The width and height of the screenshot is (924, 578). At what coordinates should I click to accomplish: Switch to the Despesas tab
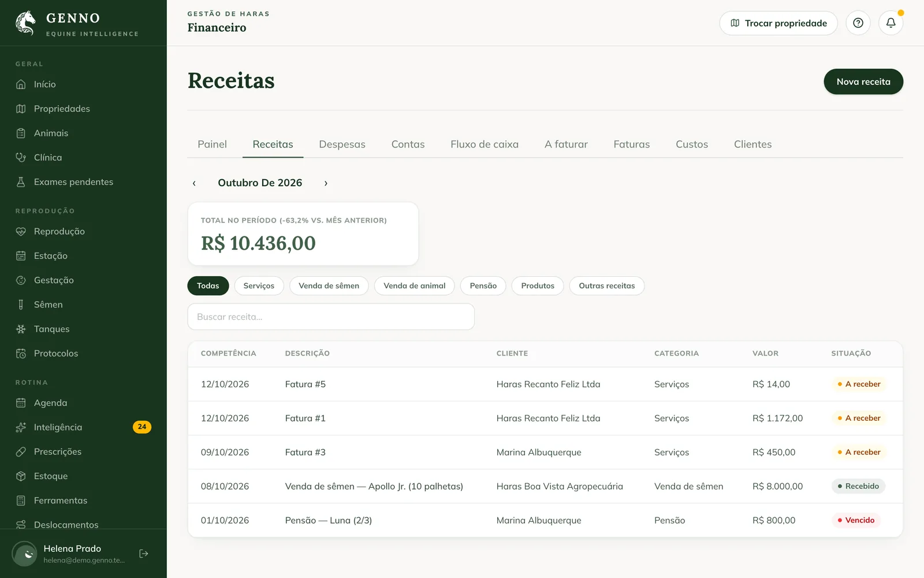(342, 144)
